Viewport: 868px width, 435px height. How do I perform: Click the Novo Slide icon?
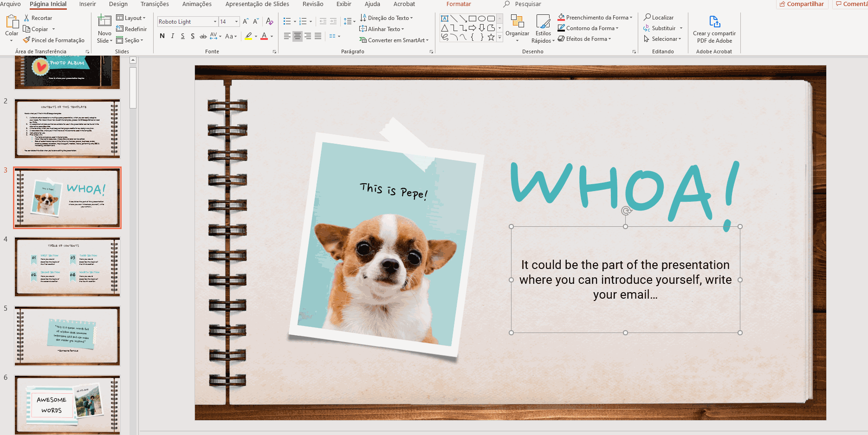(x=104, y=21)
